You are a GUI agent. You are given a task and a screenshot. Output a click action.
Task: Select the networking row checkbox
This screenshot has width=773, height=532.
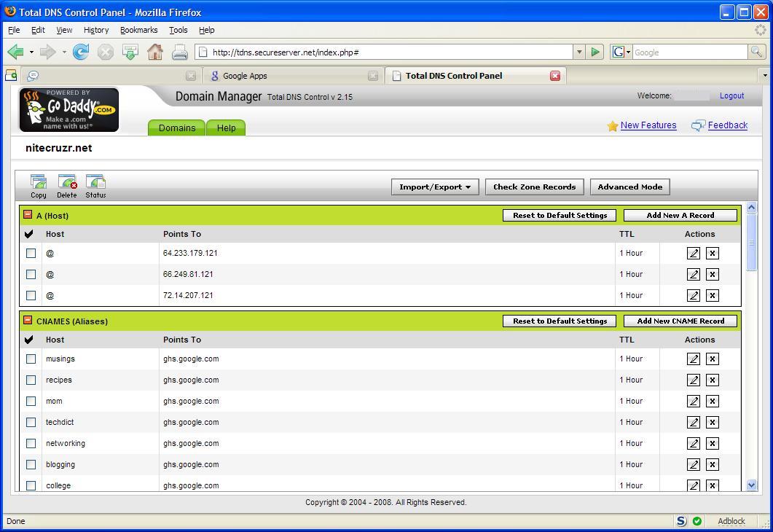click(31, 444)
